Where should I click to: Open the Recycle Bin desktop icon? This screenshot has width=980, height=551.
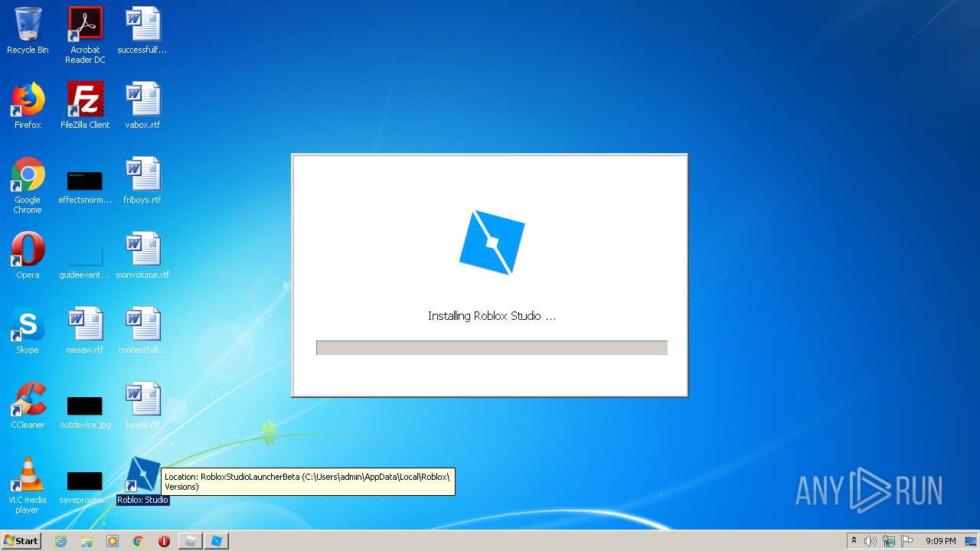click(28, 31)
